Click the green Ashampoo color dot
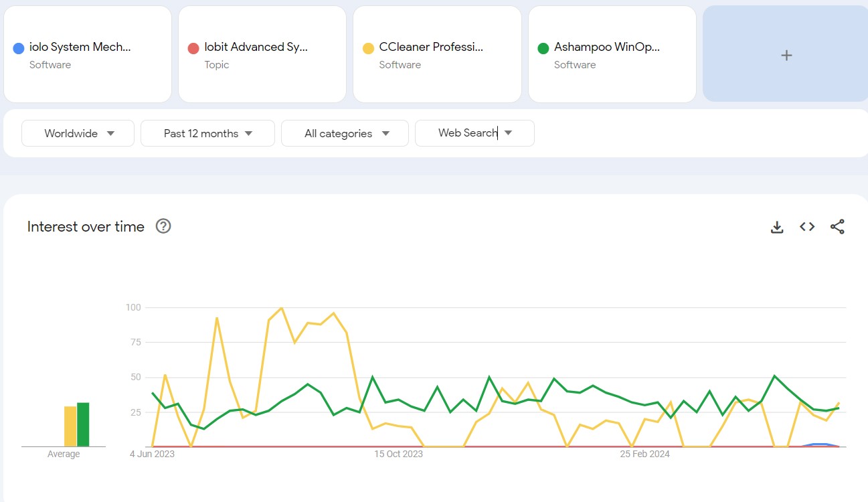Image resolution: width=868 pixels, height=502 pixels. click(x=543, y=48)
